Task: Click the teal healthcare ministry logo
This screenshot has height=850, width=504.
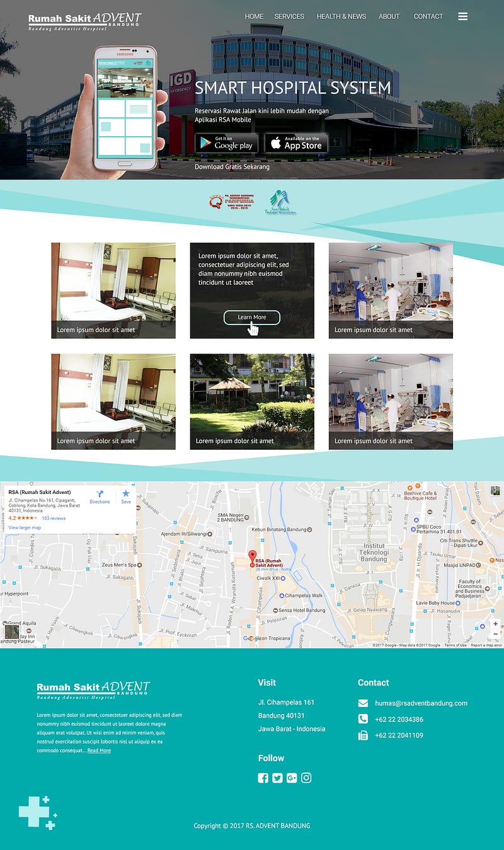Action: (x=280, y=203)
